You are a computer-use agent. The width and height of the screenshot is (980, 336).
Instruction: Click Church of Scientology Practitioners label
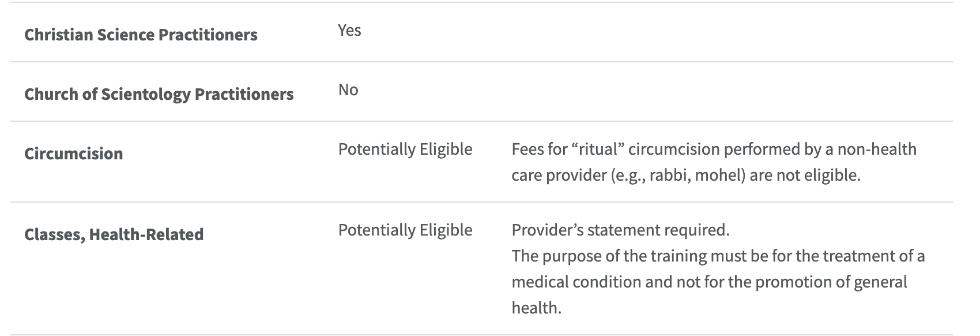point(159,94)
